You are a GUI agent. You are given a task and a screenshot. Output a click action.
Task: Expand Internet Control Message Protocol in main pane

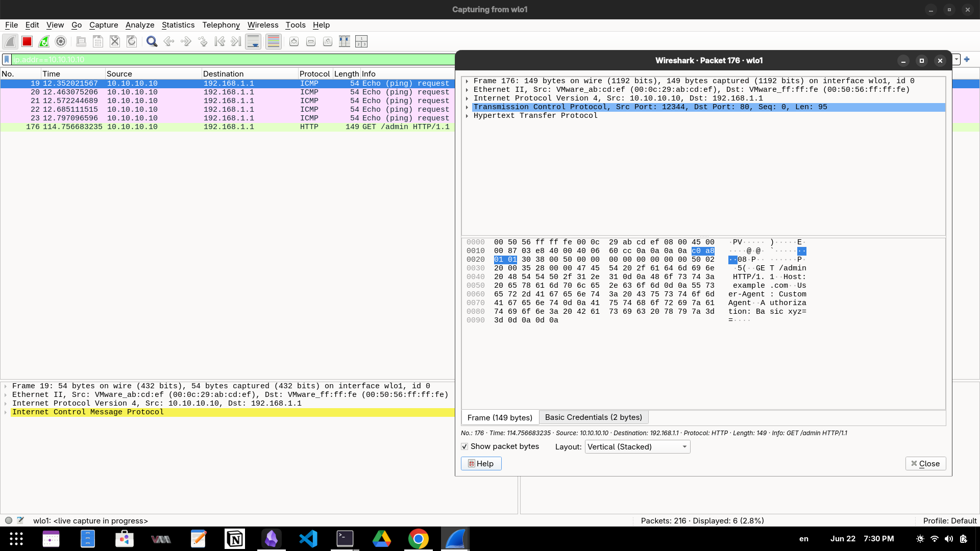click(x=6, y=412)
